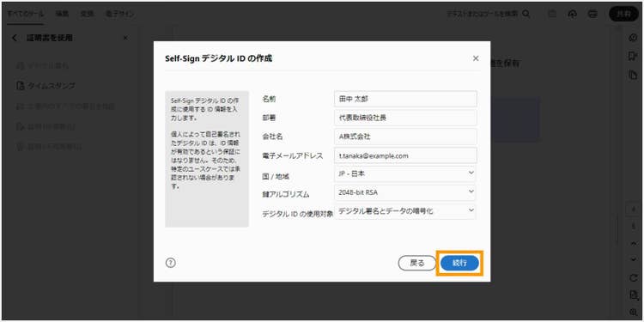Click the page display icon above zoom
The width and height of the screenshot is (644, 322).
coord(633,295)
